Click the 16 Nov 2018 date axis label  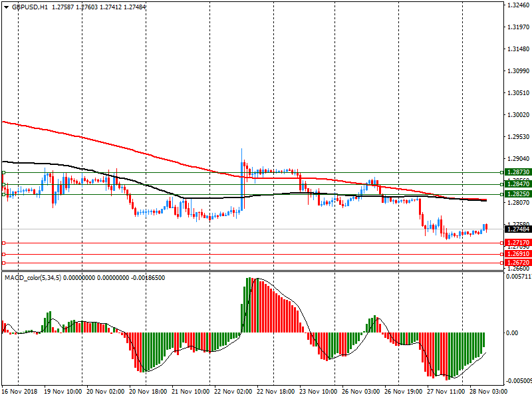click(x=19, y=392)
